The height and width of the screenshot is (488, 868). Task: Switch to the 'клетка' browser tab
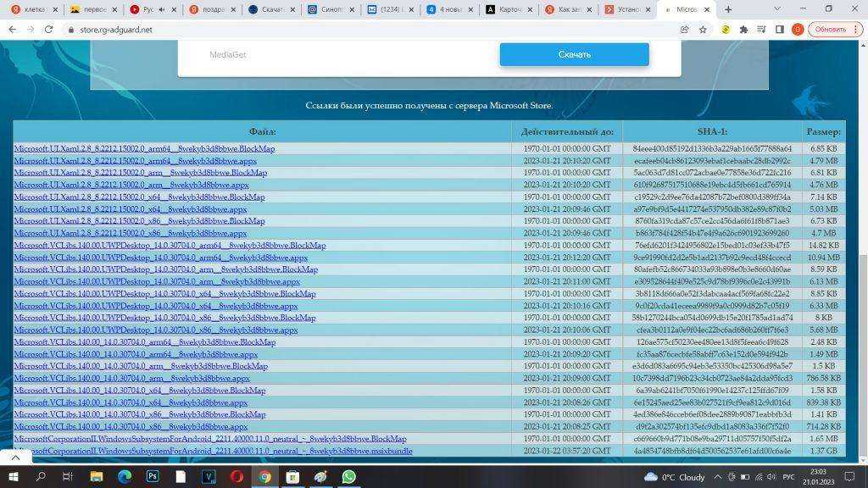tap(30, 9)
